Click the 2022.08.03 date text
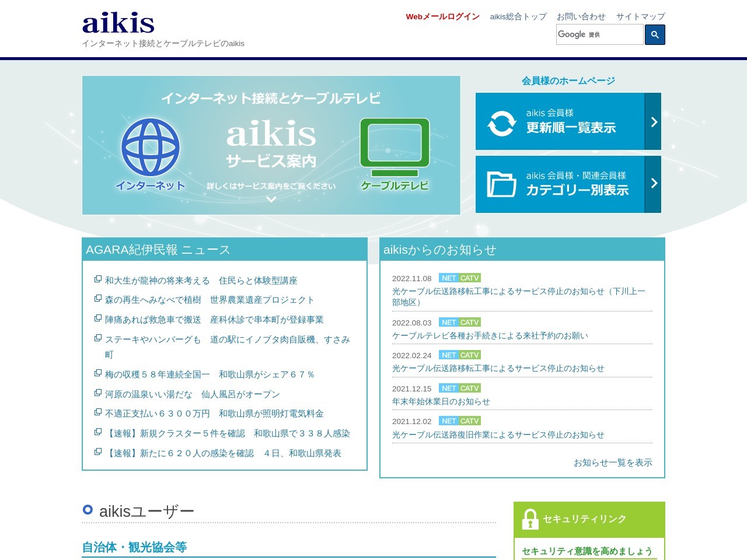The height and width of the screenshot is (560, 747). pos(412,323)
